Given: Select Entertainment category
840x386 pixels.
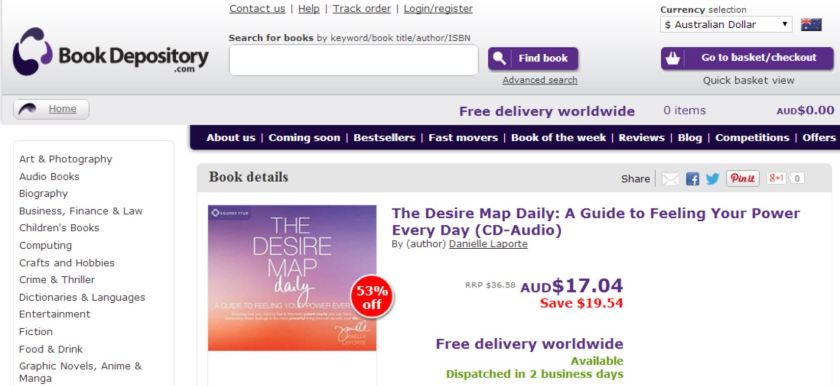Looking at the screenshot, I should 55,314.
